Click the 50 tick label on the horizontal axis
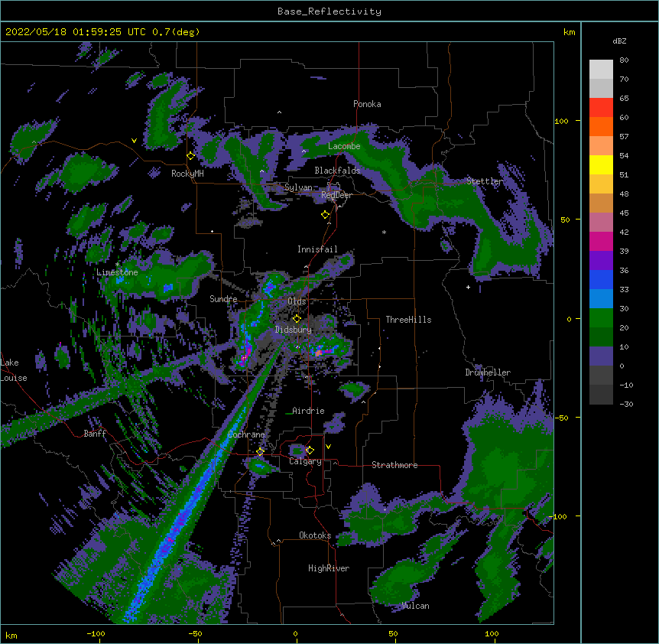This screenshot has width=659, height=644. (x=393, y=633)
